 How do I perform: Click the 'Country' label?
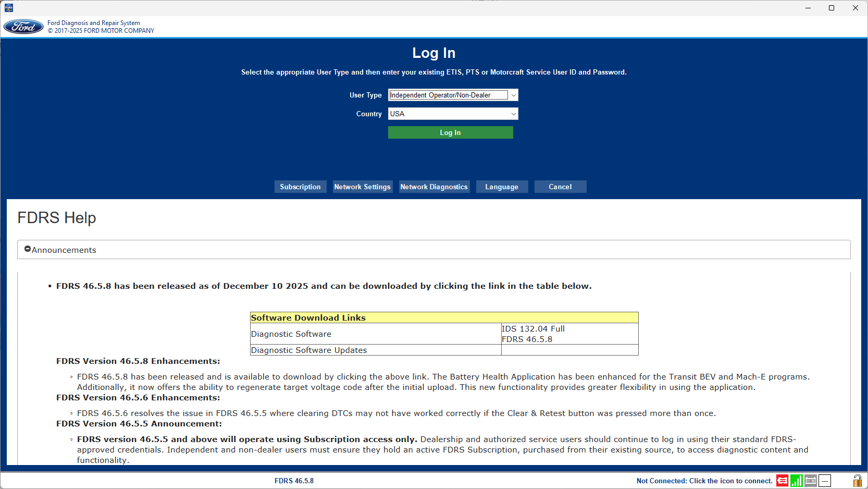[369, 114]
